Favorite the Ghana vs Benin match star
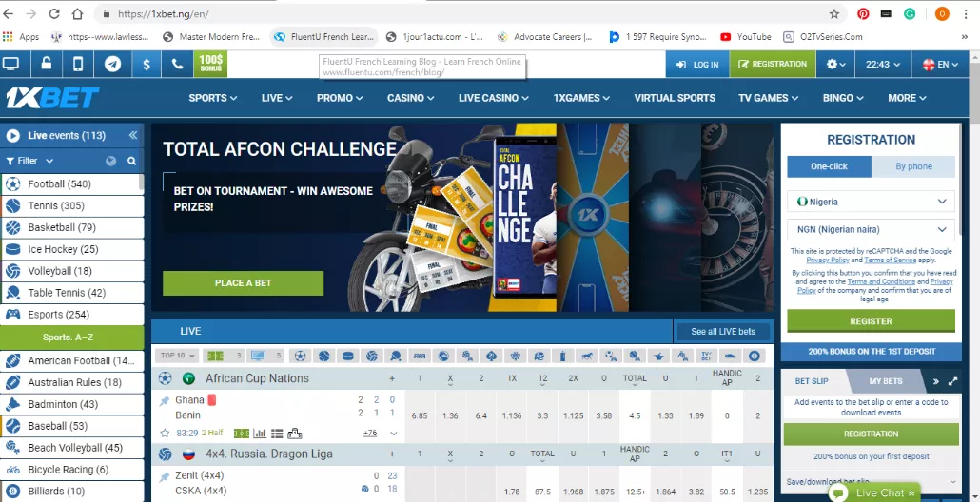Screen dimensions: 980x502 165,433
